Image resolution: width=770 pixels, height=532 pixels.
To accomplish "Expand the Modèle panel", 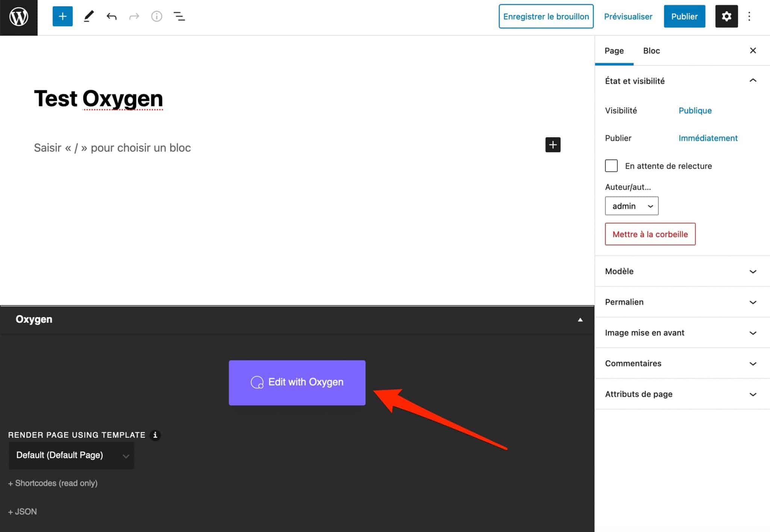I will click(x=682, y=271).
